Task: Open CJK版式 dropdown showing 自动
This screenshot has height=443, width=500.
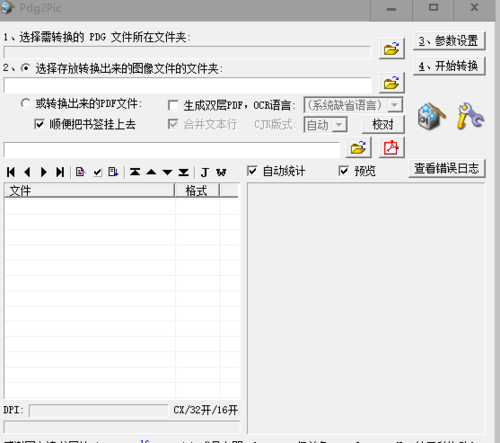Action: (x=325, y=125)
